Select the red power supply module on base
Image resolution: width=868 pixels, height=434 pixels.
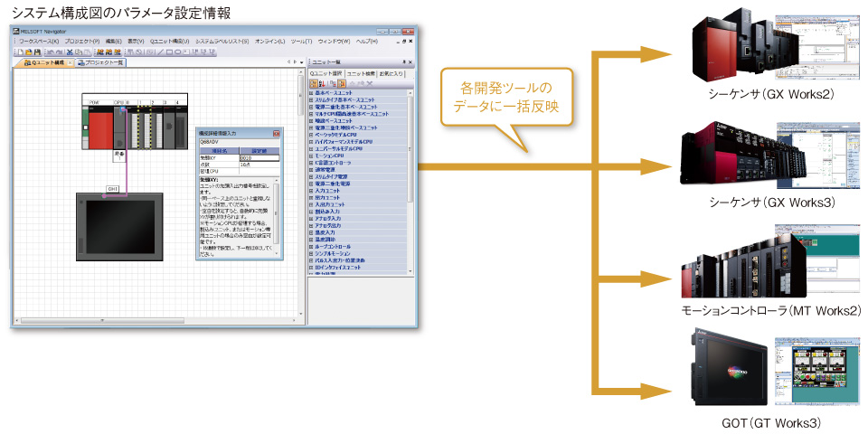pos(101,127)
